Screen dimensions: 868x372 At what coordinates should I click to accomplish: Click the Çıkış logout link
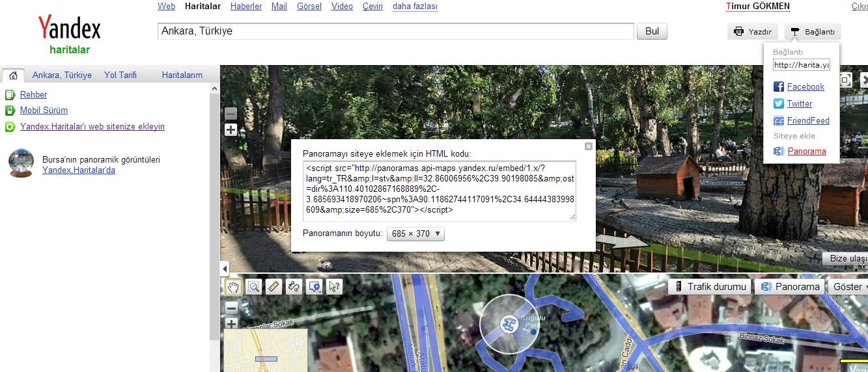tap(860, 7)
